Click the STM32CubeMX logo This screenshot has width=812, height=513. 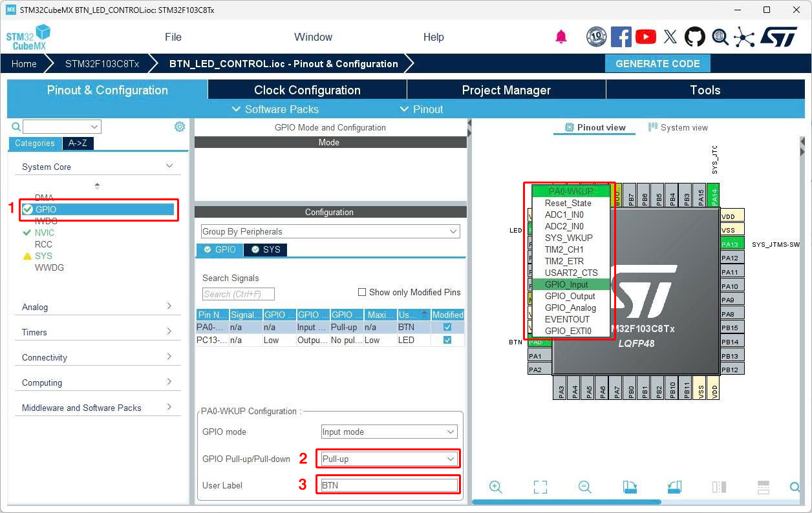28,37
